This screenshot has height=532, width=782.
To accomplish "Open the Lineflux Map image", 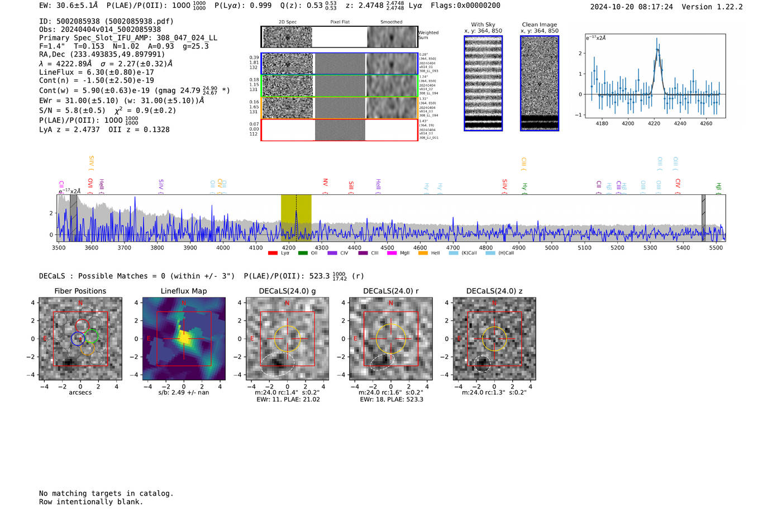I will (x=184, y=339).
